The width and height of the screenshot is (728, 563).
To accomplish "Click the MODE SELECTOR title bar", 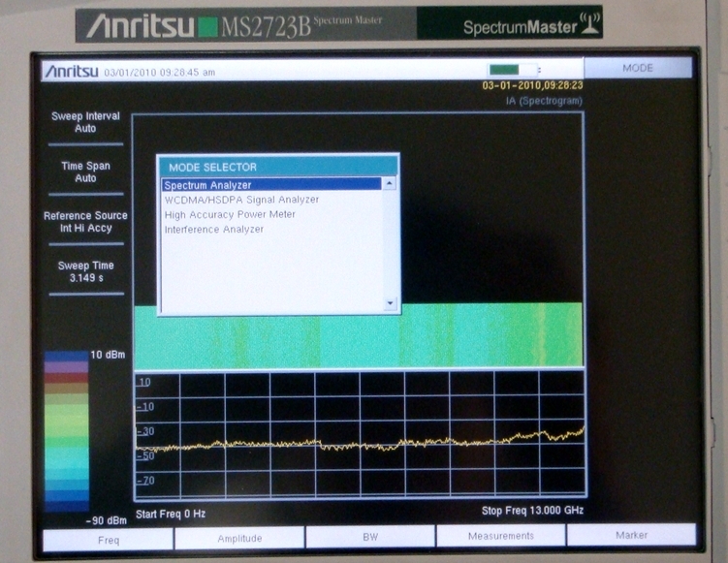I will pos(278,167).
